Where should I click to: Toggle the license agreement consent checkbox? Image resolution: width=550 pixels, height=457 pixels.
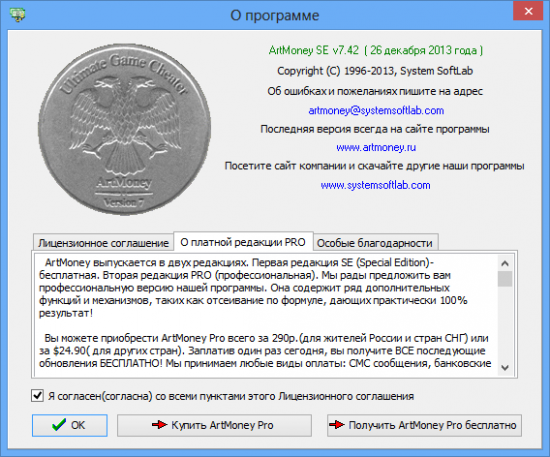pos(37,396)
